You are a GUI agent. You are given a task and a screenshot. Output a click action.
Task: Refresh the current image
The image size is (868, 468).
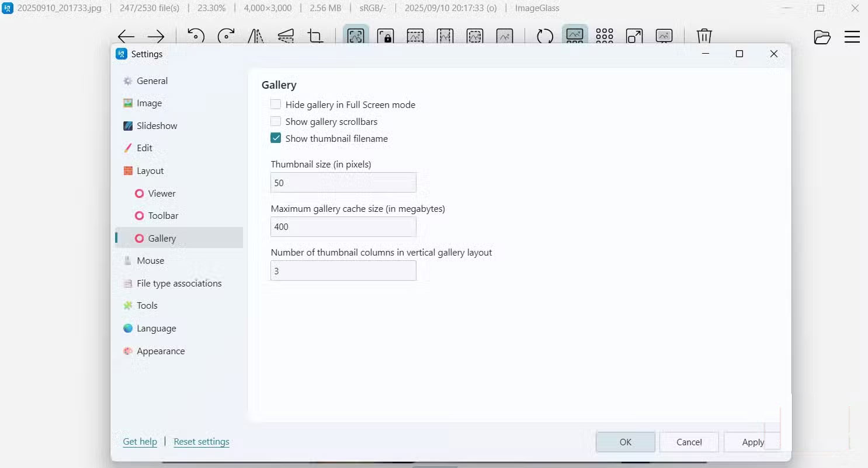(x=545, y=36)
